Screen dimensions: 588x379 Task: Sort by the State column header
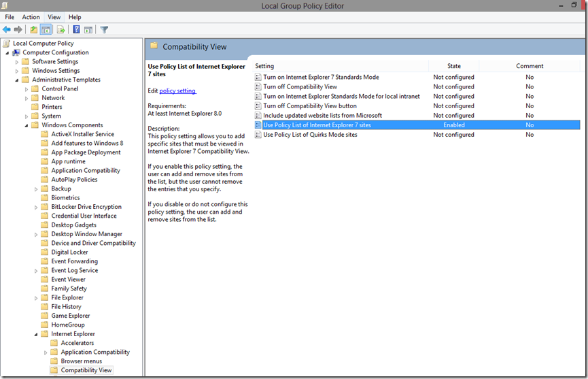click(454, 66)
